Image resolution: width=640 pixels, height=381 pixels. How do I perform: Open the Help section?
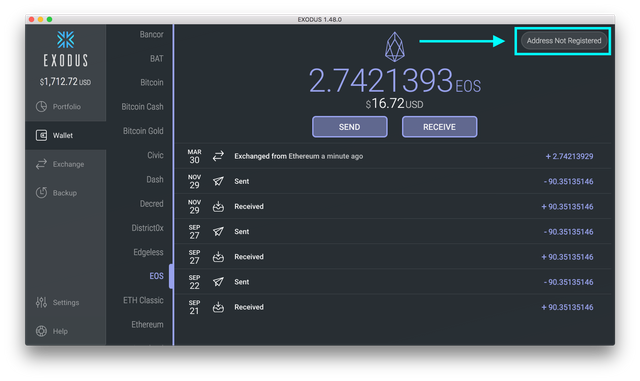pos(66,331)
